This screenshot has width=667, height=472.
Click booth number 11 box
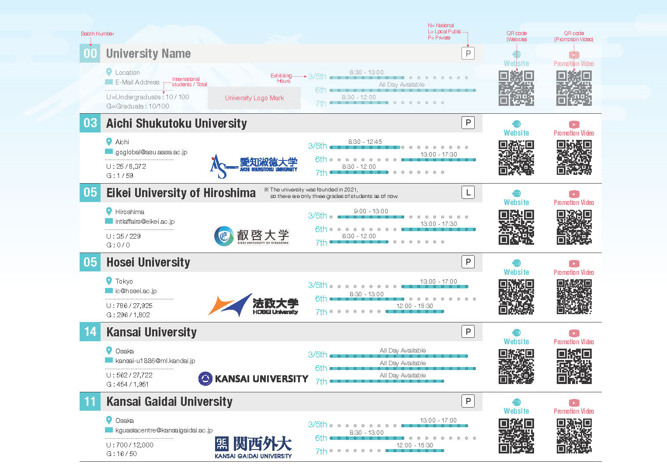point(90,401)
